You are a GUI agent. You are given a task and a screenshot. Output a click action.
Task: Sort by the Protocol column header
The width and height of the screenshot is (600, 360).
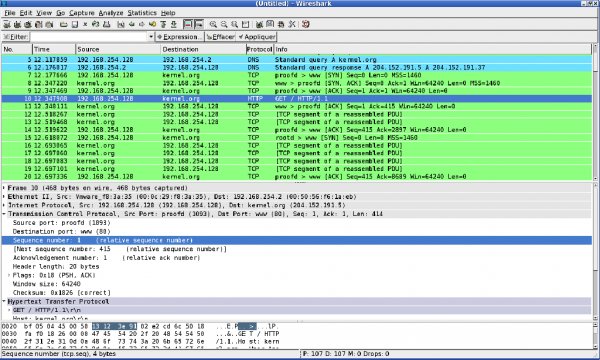click(x=260, y=49)
